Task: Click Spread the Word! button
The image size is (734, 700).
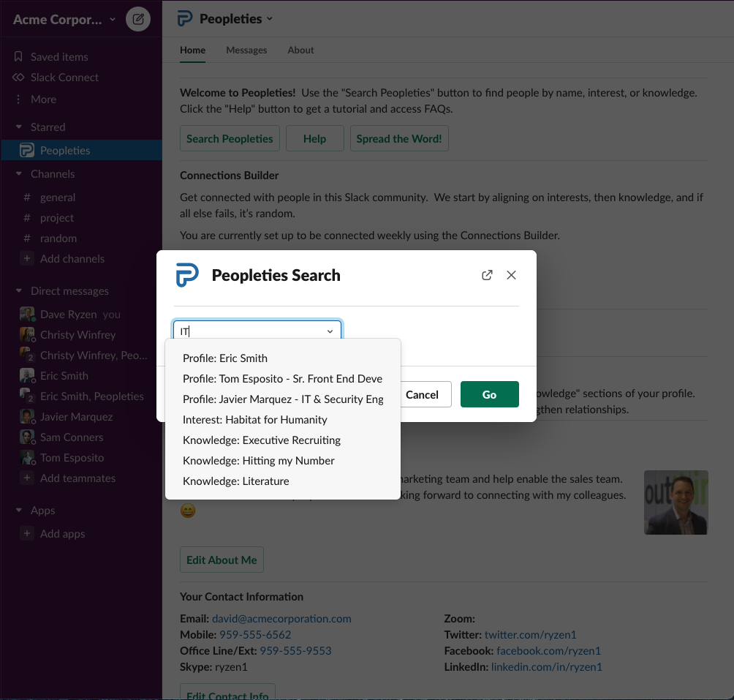Action: coord(399,138)
